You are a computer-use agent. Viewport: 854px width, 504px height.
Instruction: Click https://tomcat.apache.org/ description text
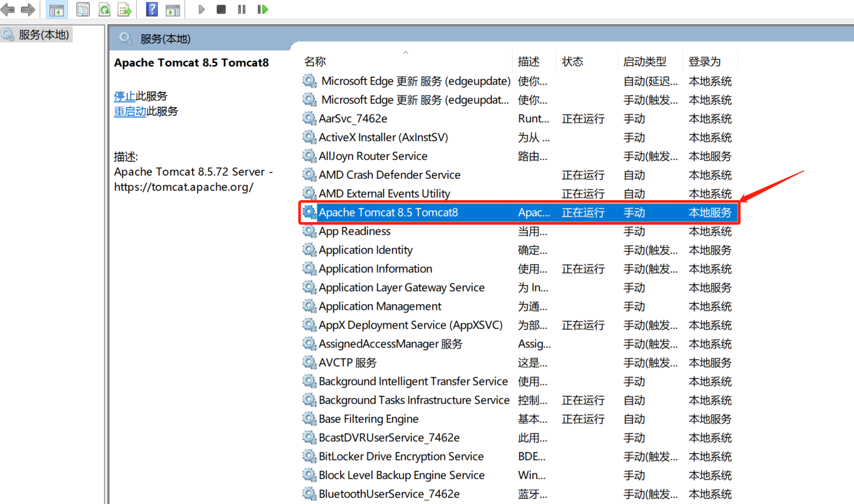click(x=184, y=187)
